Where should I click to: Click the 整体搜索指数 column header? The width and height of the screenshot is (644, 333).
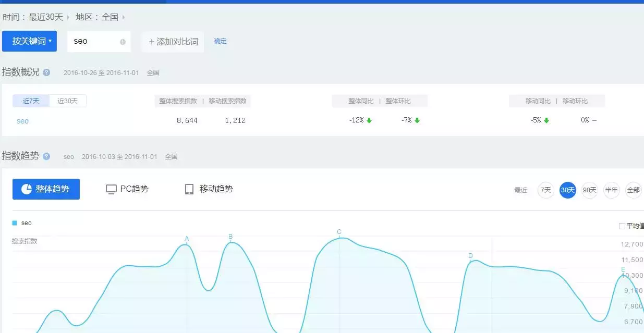click(178, 101)
